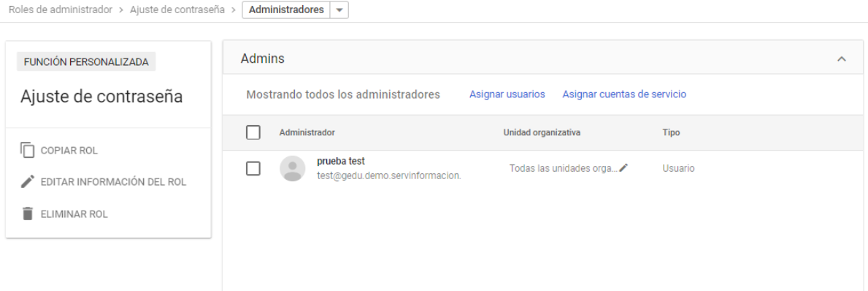Open the prueba test administrator name
The width and height of the screenshot is (868, 291).
[x=341, y=162]
